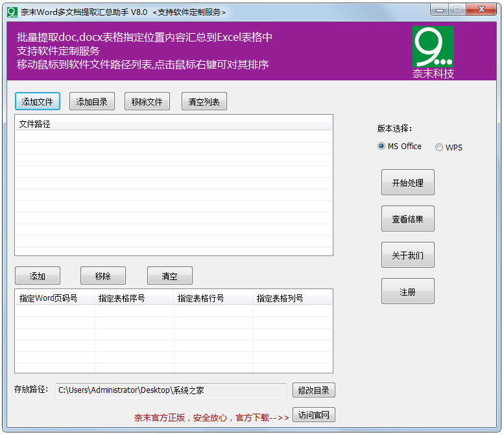Click the 指定表格行号 column header
Viewport: 504px width, 435px height.
tap(213, 298)
